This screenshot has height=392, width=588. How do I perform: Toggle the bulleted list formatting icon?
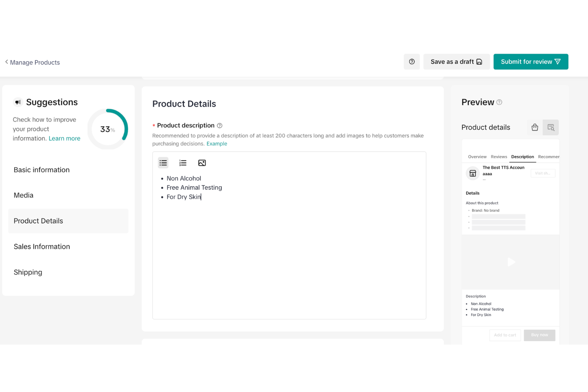163,163
